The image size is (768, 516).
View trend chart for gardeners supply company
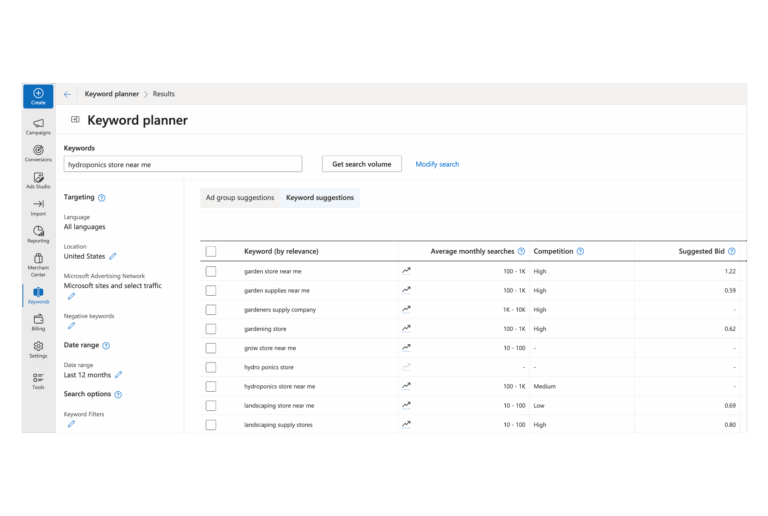(x=406, y=309)
